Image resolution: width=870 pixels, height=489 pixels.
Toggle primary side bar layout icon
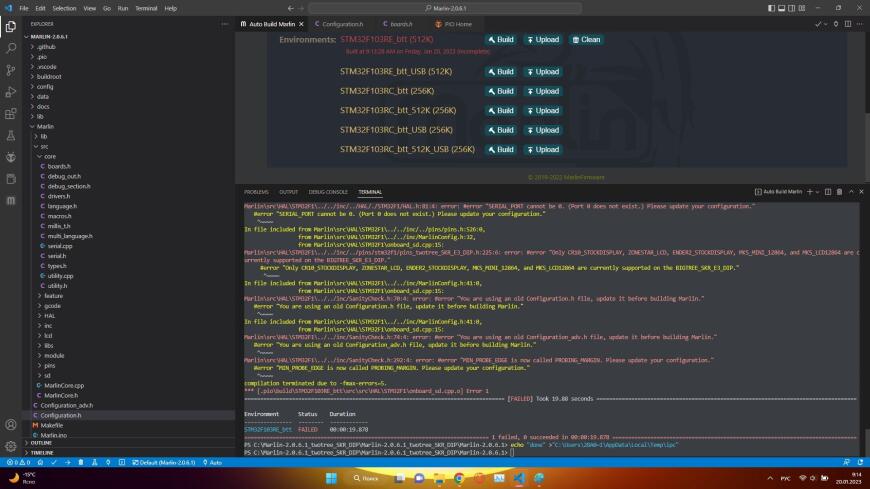771,8
